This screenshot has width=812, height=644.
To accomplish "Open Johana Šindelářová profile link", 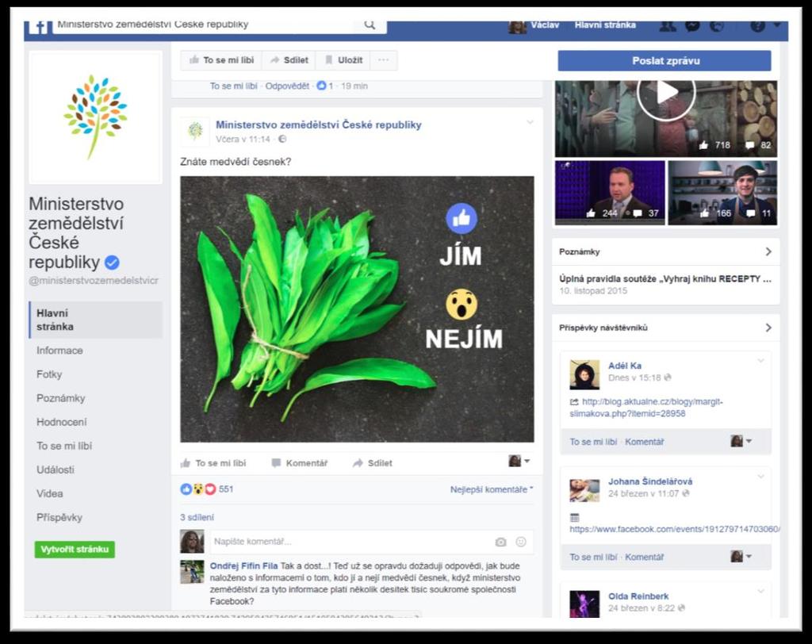I will point(650,481).
